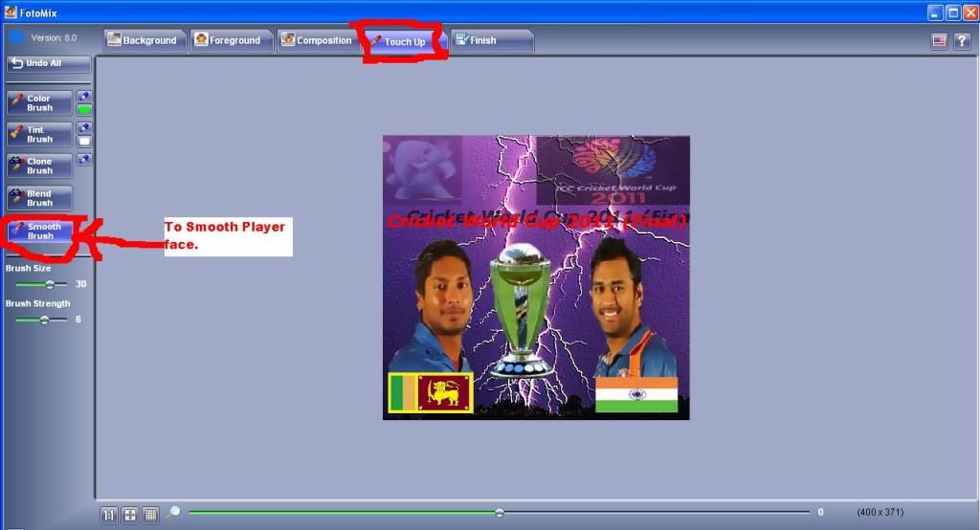Image resolution: width=980 pixels, height=530 pixels.
Task: Click the fit-to-window zoom icon
Action: point(130,515)
